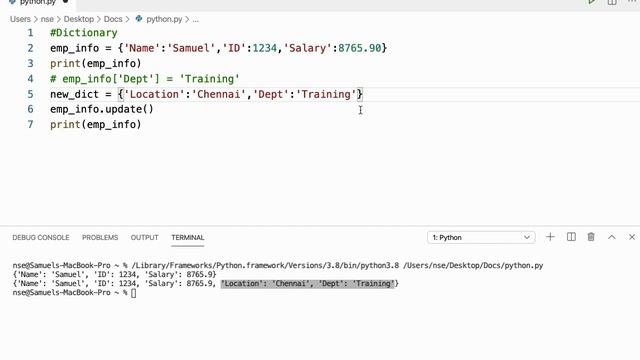Place cursor in '#Dictionary' comment
Screen dimensions: 640x360
[x=84, y=33]
